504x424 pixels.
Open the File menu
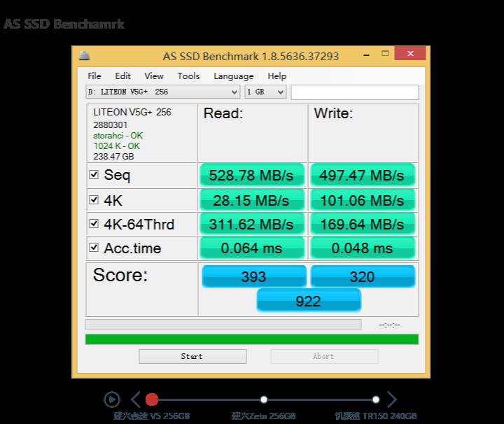click(x=94, y=76)
